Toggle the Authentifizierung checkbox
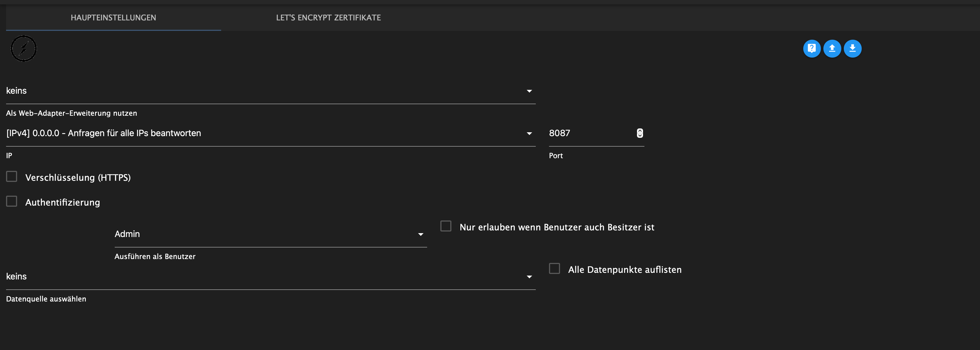The height and width of the screenshot is (350, 980). (x=12, y=201)
